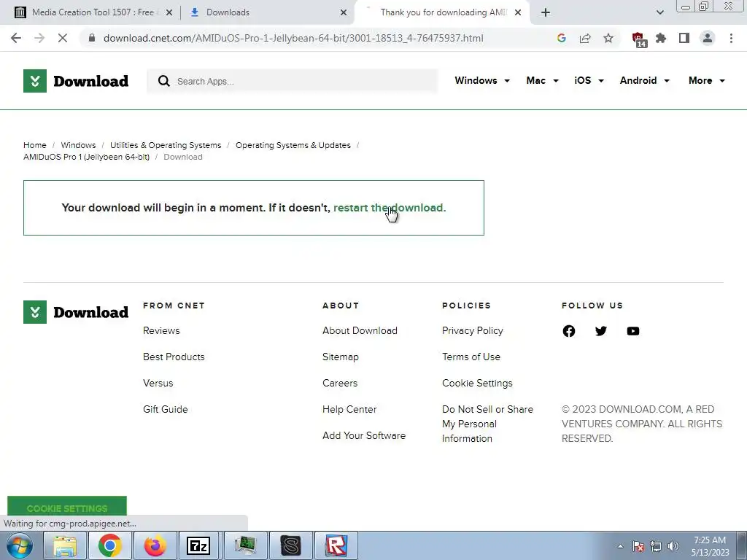The height and width of the screenshot is (560, 747).
Task: Click the Download logo in header
Action: 76,81
